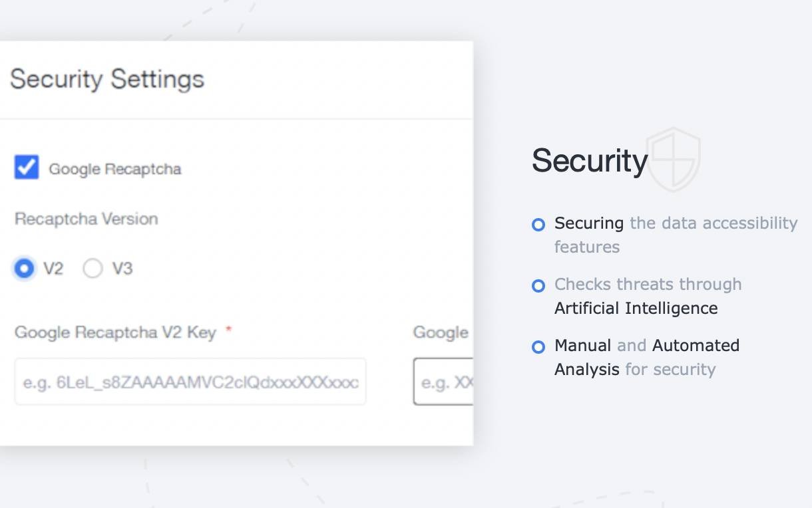The height and width of the screenshot is (508, 812).
Task: Click the Artificial Intelligence text
Action: point(636,309)
